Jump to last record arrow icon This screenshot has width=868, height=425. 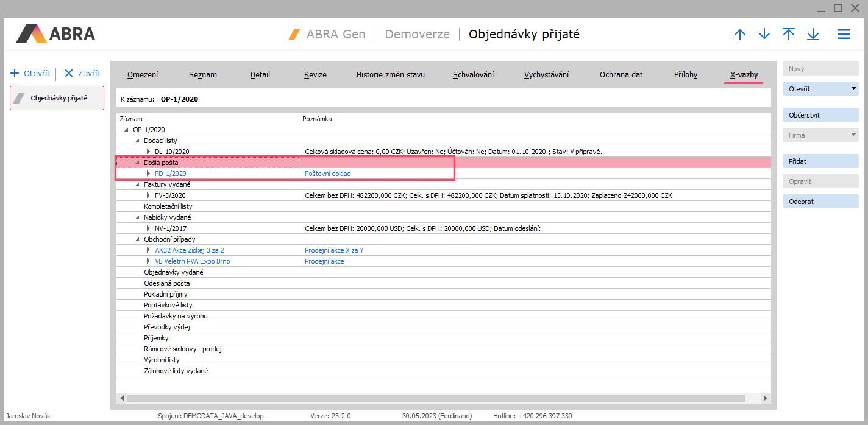pos(813,35)
